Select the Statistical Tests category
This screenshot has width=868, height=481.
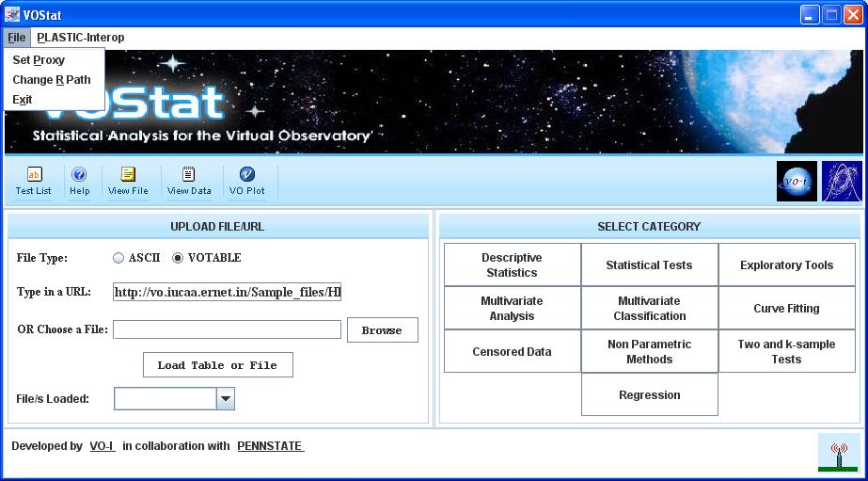pos(649,265)
